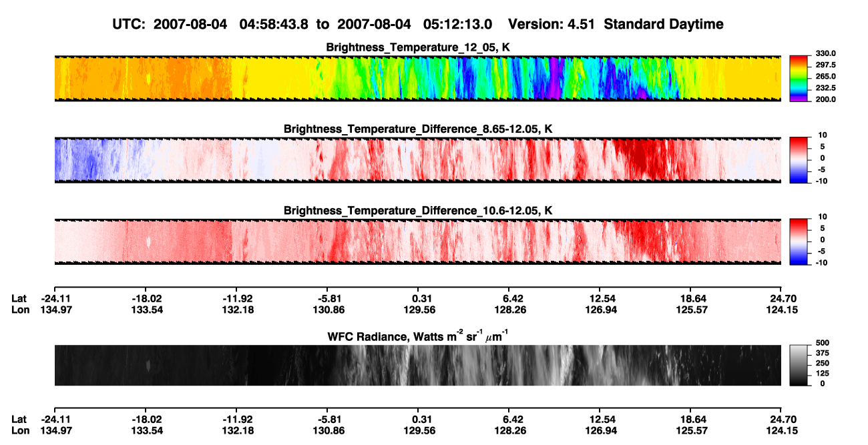Click the '232.5' color bar tick label

click(824, 88)
